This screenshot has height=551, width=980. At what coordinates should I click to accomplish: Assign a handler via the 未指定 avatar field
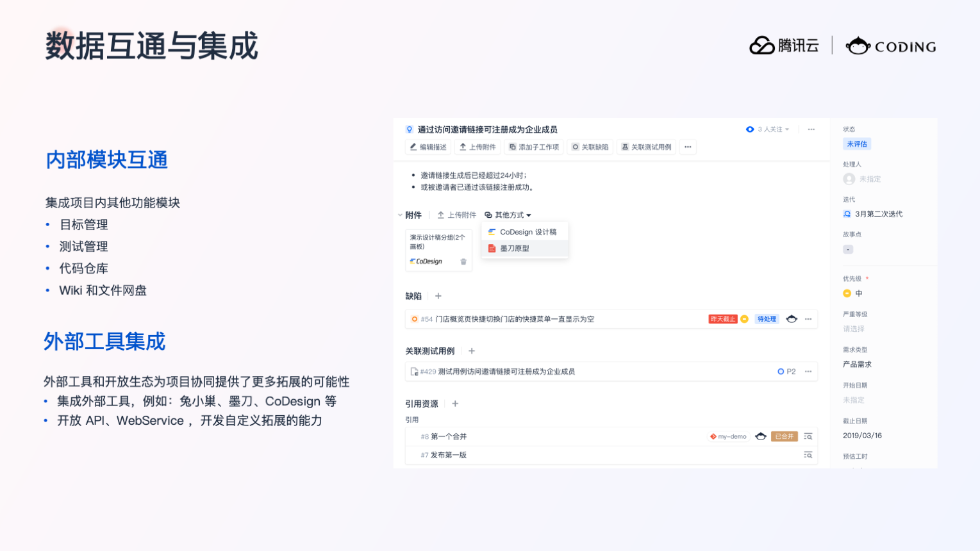point(862,179)
